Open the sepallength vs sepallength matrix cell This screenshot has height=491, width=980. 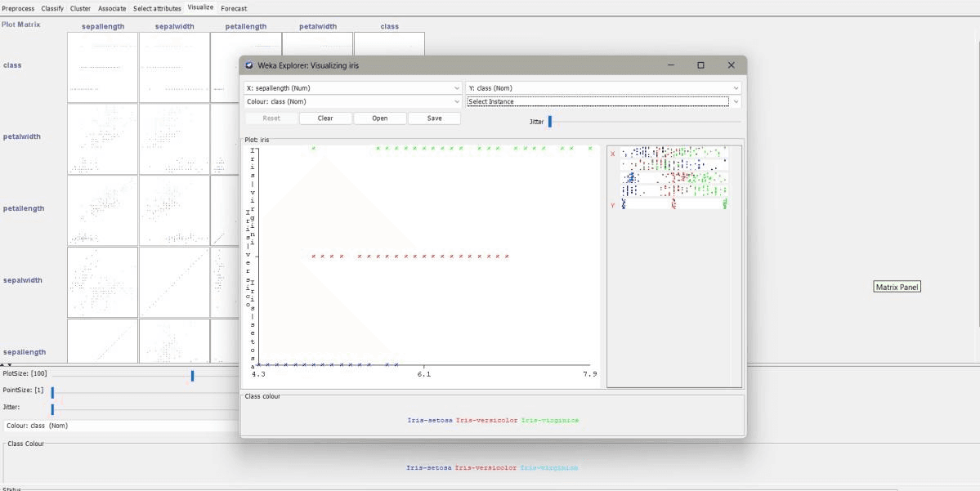pos(102,341)
